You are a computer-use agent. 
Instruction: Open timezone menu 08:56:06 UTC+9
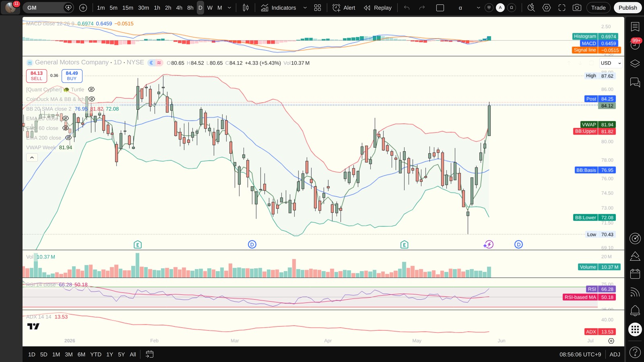coord(580,354)
